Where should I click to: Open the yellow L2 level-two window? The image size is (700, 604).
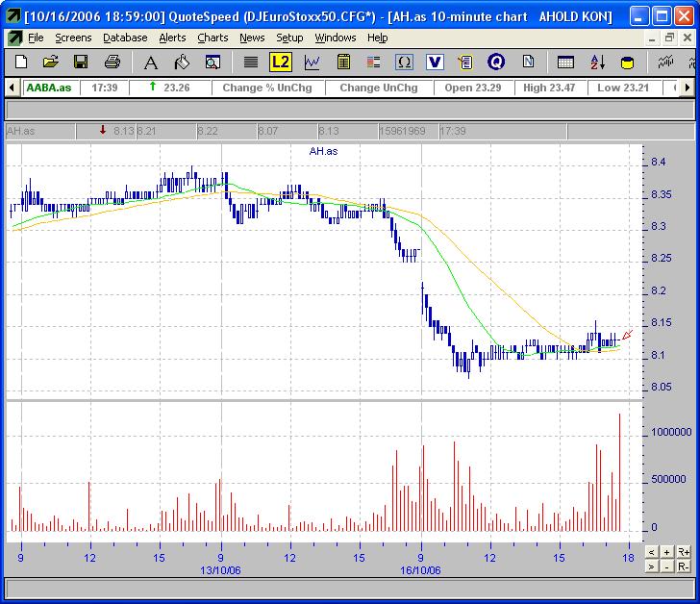[x=280, y=63]
